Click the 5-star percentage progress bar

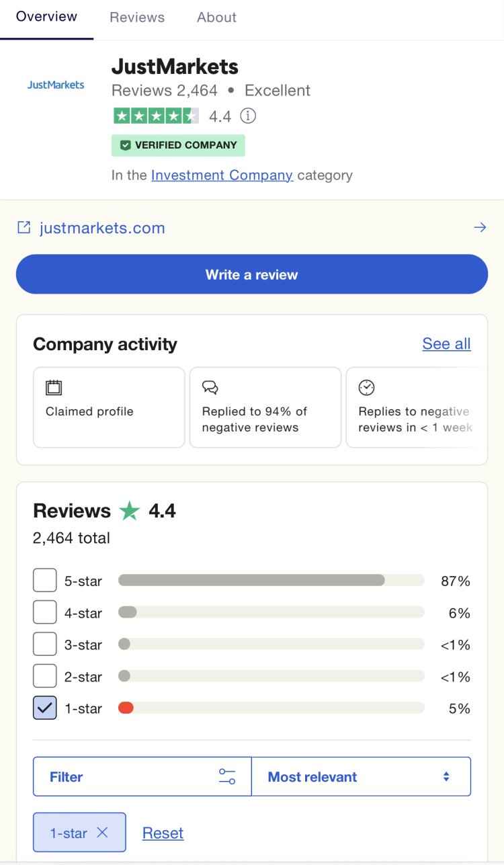coord(269,579)
